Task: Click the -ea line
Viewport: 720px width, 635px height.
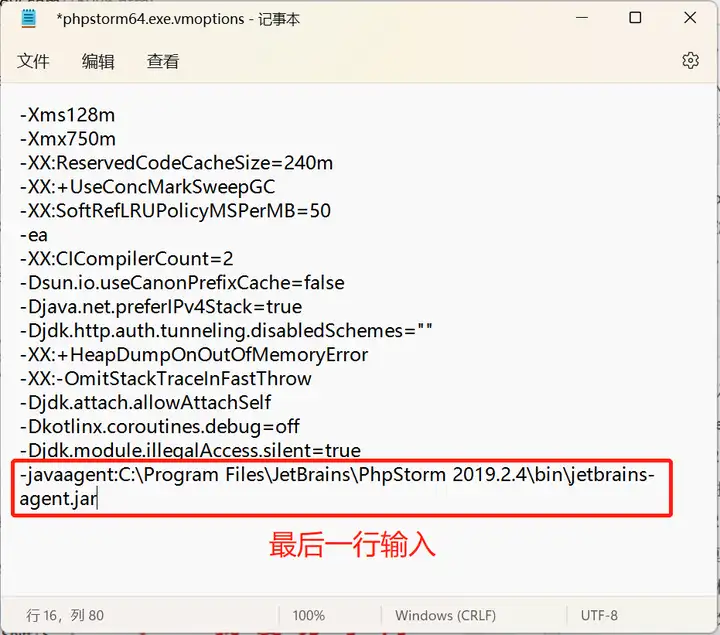Action: [34, 235]
